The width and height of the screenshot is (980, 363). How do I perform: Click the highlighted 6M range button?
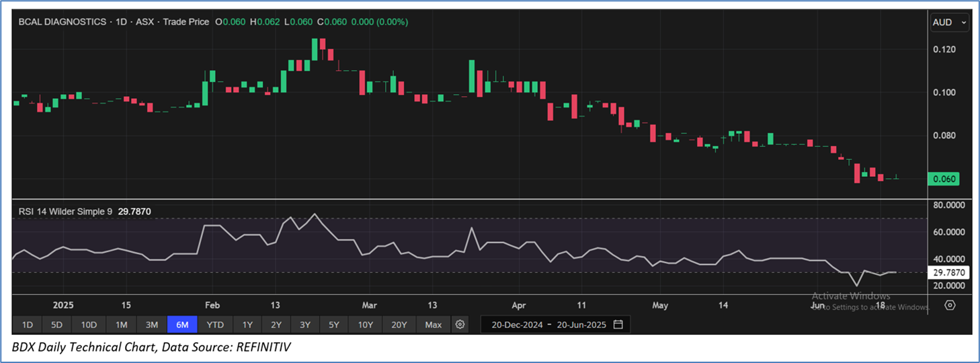pos(182,325)
